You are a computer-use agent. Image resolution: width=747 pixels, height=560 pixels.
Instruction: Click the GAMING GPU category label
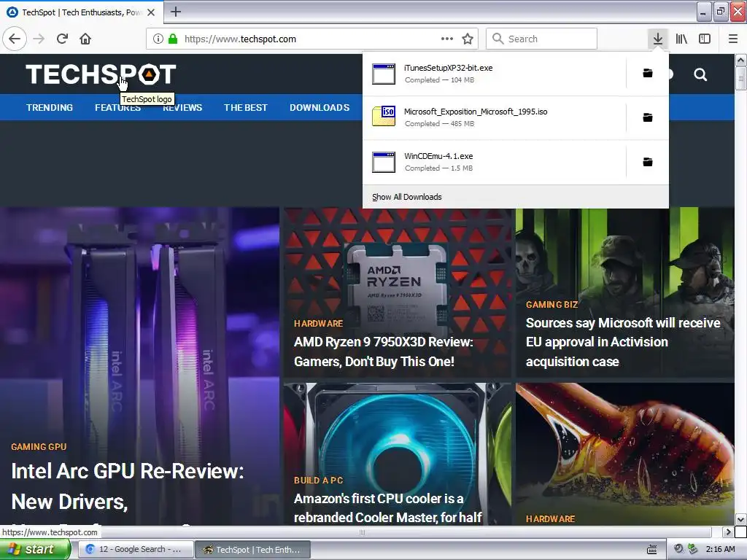tap(39, 447)
